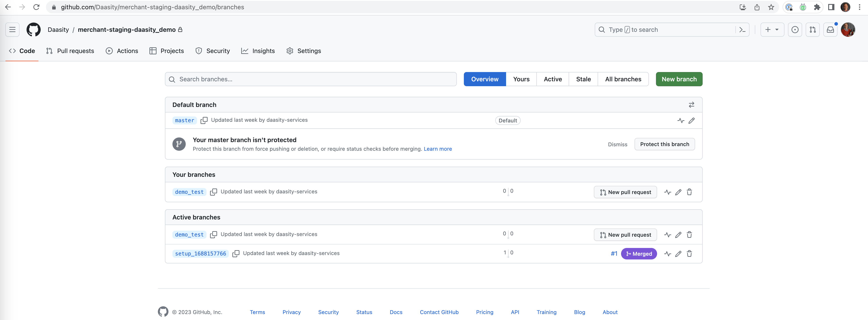Viewport: 868px width, 320px height.
Task: Open Chrome's three-dot menu
Action: pyautogui.click(x=860, y=7)
